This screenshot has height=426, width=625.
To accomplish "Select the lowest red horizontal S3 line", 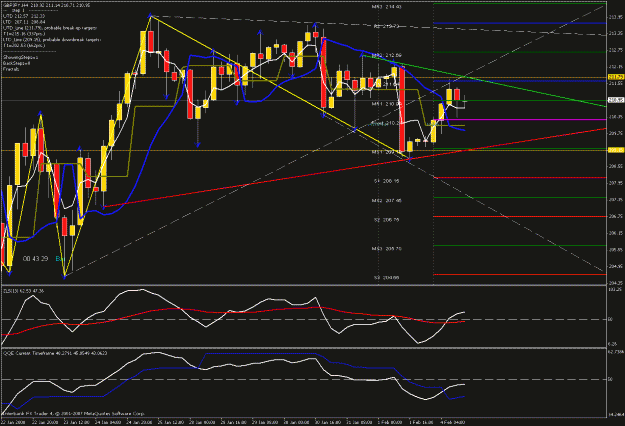I will point(520,275).
